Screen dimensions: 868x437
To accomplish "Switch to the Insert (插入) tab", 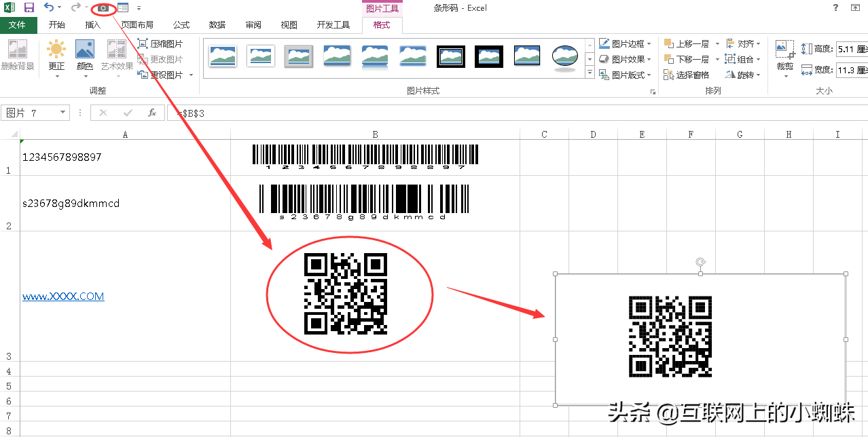I will [93, 25].
